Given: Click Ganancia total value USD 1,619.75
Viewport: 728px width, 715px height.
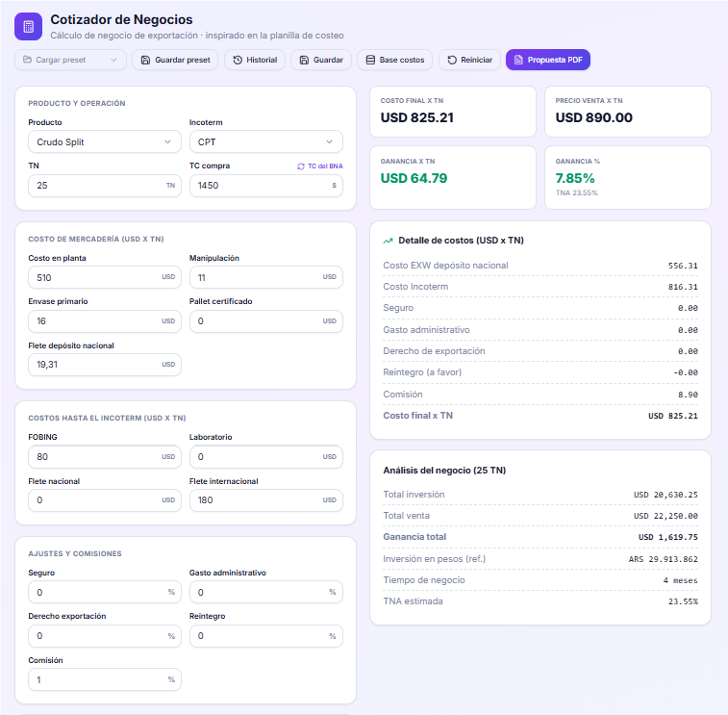Looking at the screenshot, I should point(668,538).
